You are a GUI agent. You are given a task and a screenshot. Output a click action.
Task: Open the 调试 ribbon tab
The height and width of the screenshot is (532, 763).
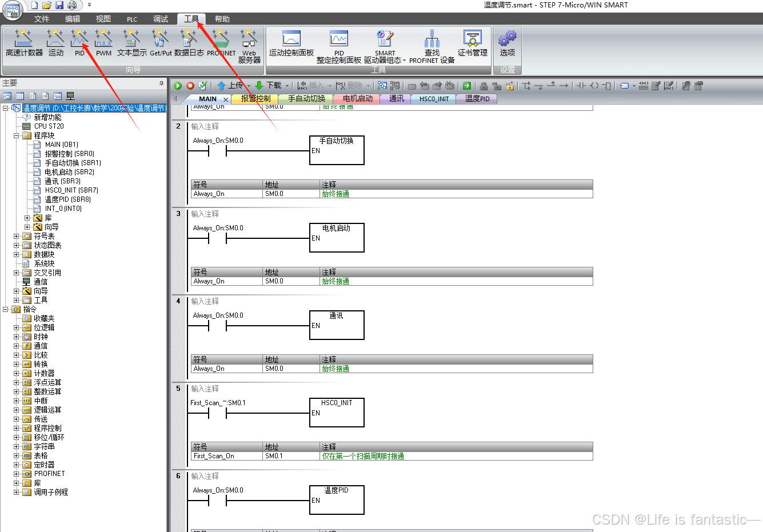(x=161, y=19)
